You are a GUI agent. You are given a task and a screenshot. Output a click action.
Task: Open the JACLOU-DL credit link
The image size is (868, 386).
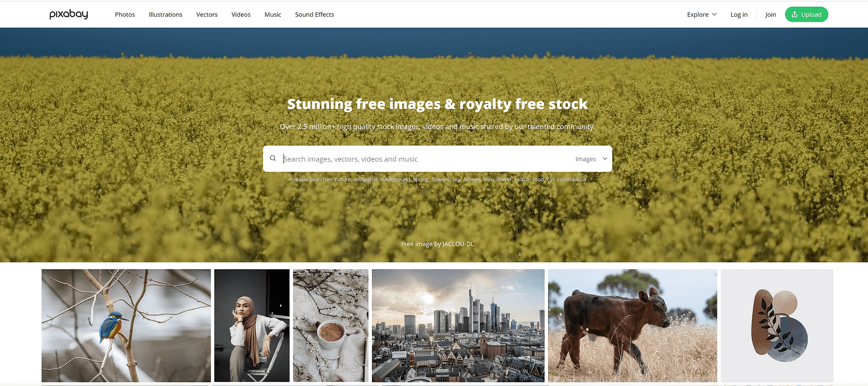tap(458, 244)
